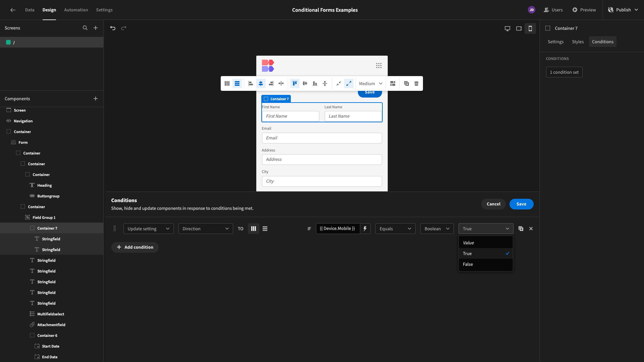Screen dimensions: 644x362
Task: Switch to the Styles tab
Action: (578, 42)
